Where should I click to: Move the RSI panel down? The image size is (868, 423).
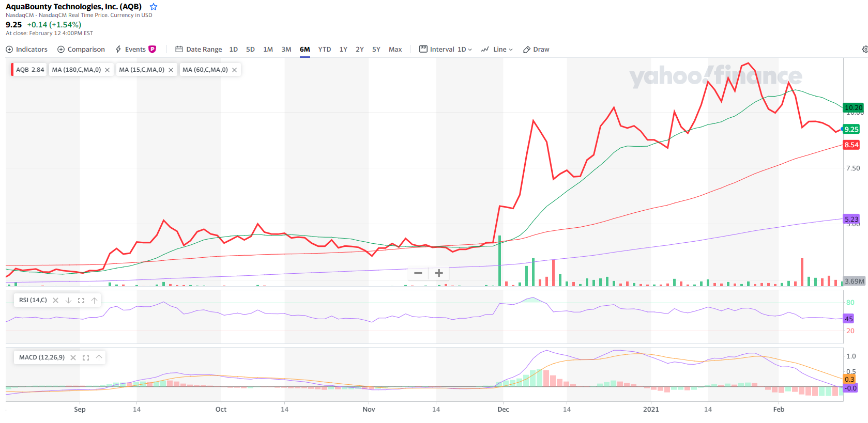(x=68, y=300)
